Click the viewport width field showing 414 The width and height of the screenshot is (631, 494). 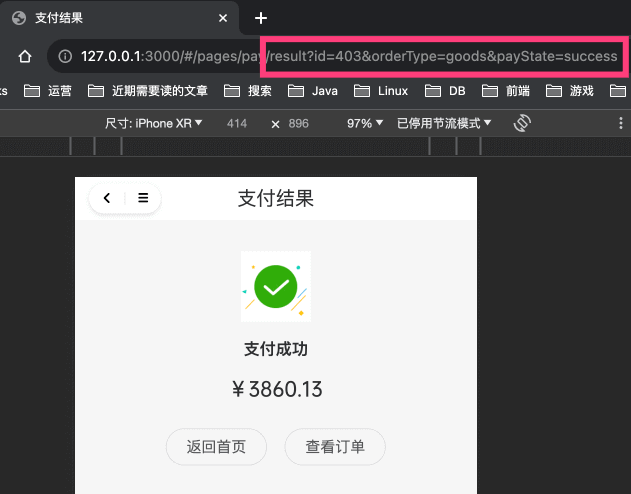point(237,123)
